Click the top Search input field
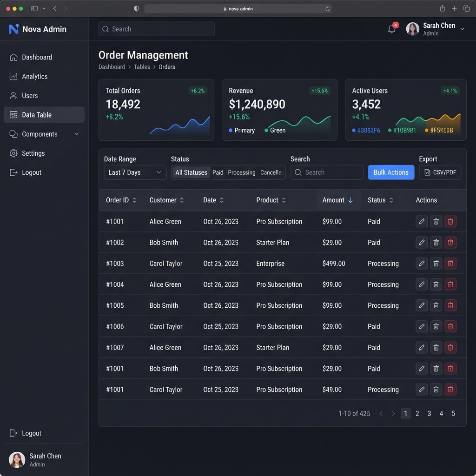Viewport: 476px width, 476px height. click(x=156, y=29)
